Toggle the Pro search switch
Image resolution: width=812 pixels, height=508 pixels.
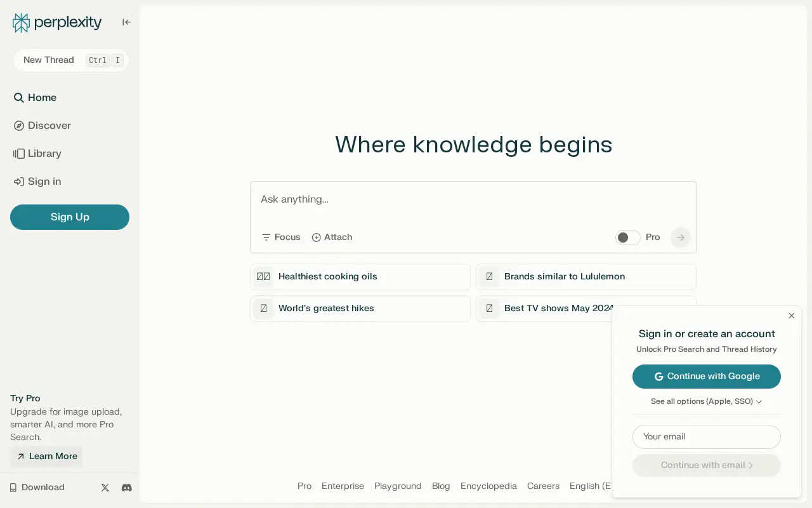click(628, 237)
